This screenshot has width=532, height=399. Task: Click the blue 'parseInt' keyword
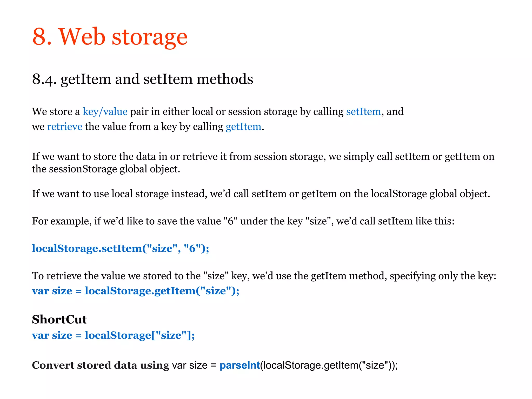(240, 365)
